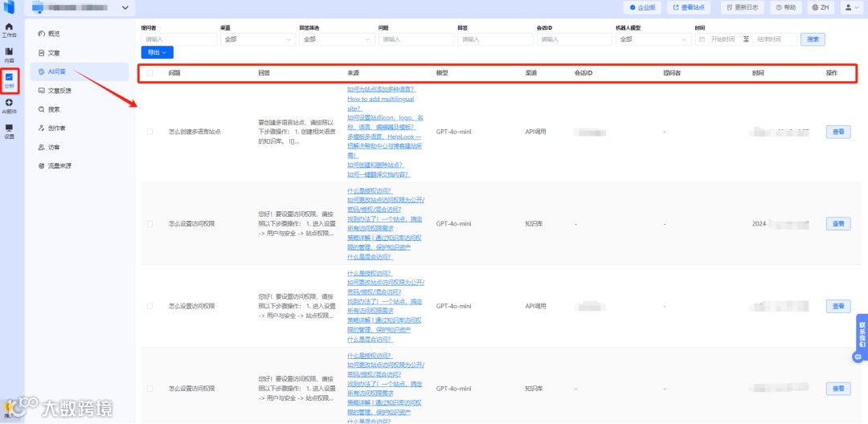Click the 企业版 badge at the top
The image size is (868, 424).
642,7
